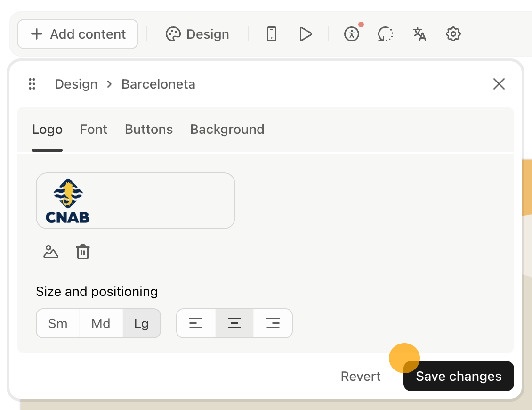Viewport: 532px width, 410px height.
Task: Go back to Design breadcrumb
Action: coord(76,84)
